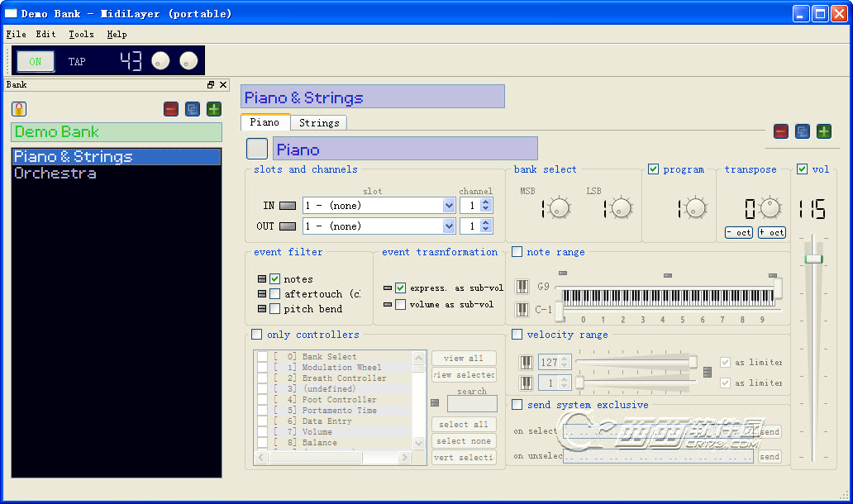Click the red remove layer icon near tabs
The height and width of the screenshot is (504, 853).
tap(781, 131)
